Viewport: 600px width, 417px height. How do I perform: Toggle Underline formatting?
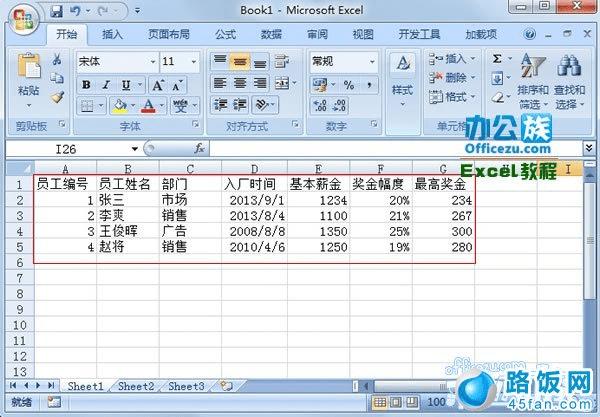point(126,85)
